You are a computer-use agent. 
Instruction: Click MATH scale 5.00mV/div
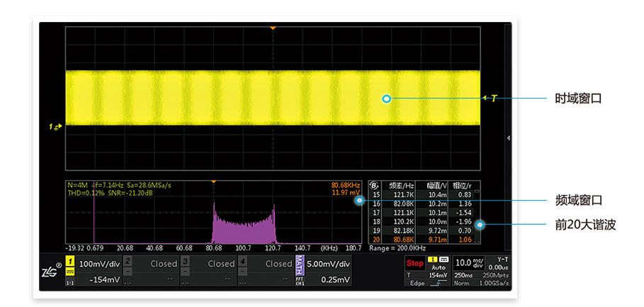pyautogui.click(x=328, y=264)
